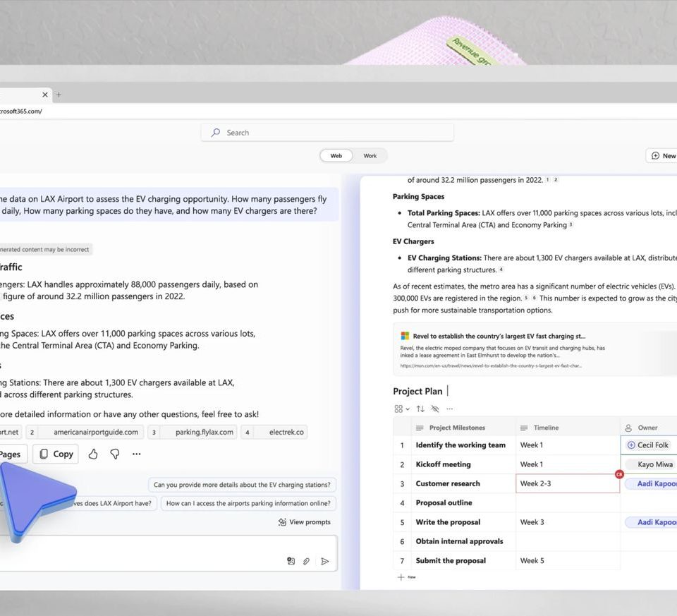The height and width of the screenshot is (616, 677).
Task: Click the send message arrow icon
Action: (x=324, y=561)
